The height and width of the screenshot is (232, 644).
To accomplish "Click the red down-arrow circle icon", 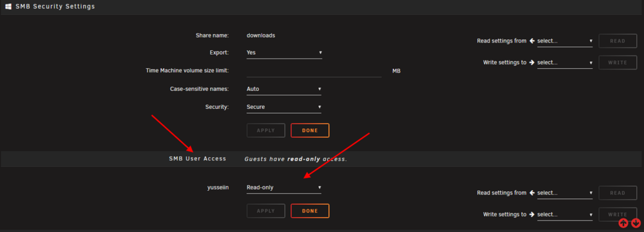I will coord(636,224).
